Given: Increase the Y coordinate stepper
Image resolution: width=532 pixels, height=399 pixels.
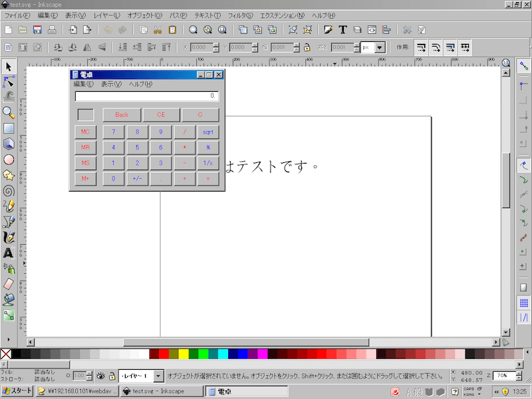Looking at the screenshot, I should coord(255,45).
